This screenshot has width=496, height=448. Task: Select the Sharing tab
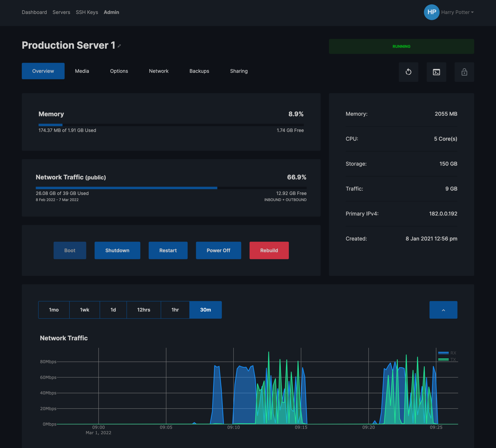[239, 71]
